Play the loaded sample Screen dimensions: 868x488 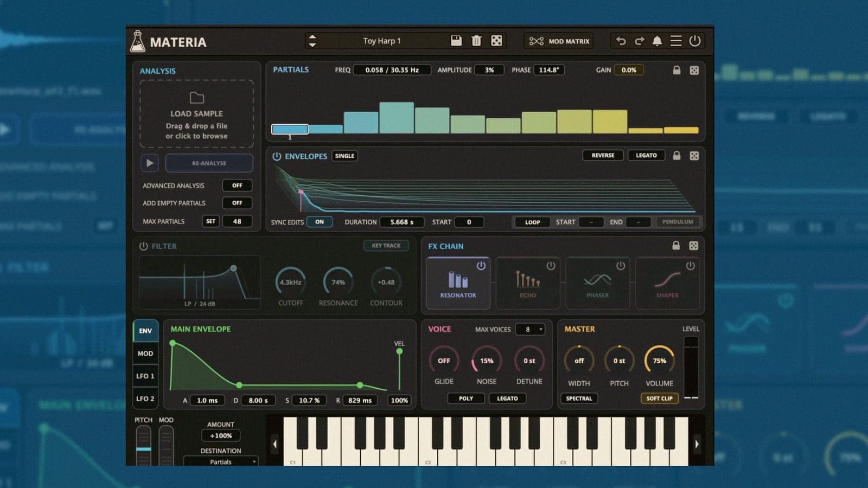[x=150, y=163]
